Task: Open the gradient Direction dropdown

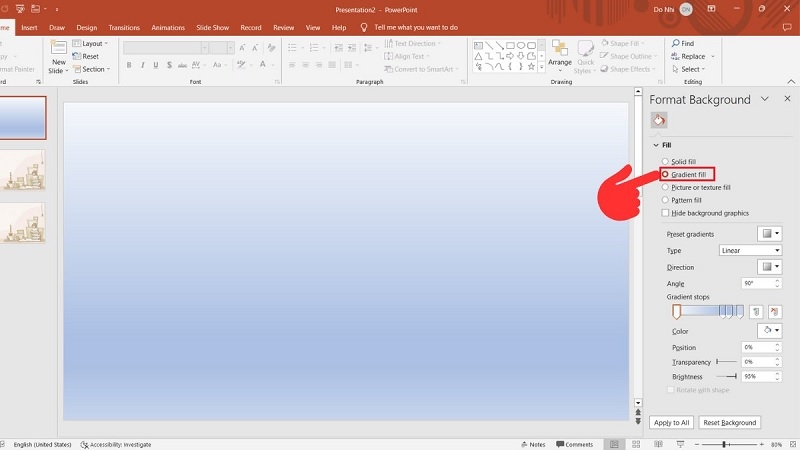Action: click(x=769, y=267)
